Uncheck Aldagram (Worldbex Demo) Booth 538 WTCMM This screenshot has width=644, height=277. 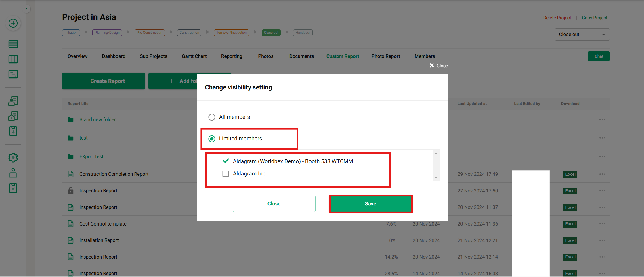pyautogui.click(x=226, y=161)
